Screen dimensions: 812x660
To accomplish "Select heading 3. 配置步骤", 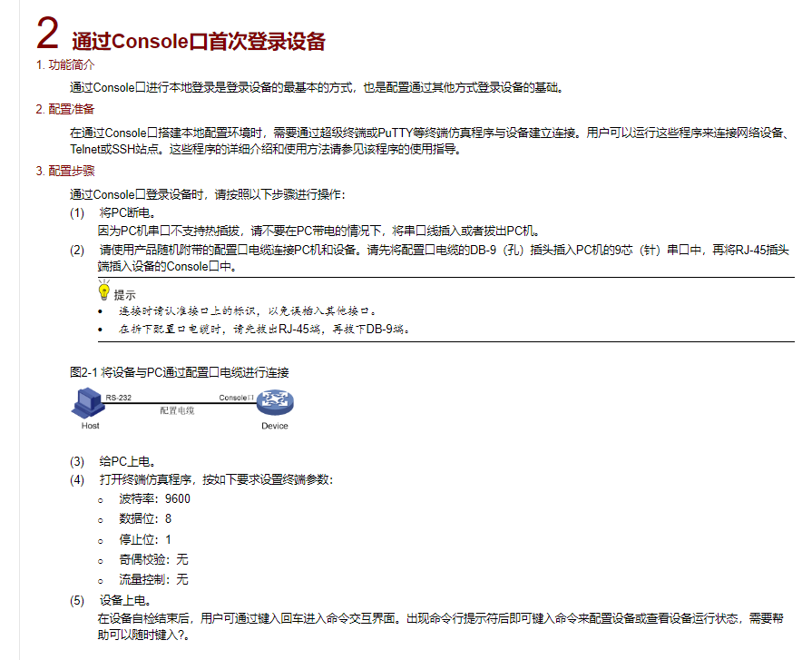I will click(65, 171).
